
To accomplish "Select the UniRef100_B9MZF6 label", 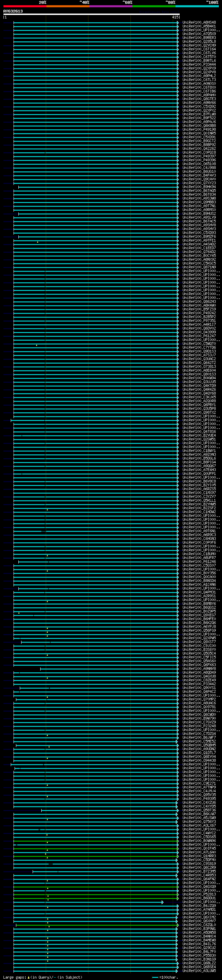I will click(199, 237).
